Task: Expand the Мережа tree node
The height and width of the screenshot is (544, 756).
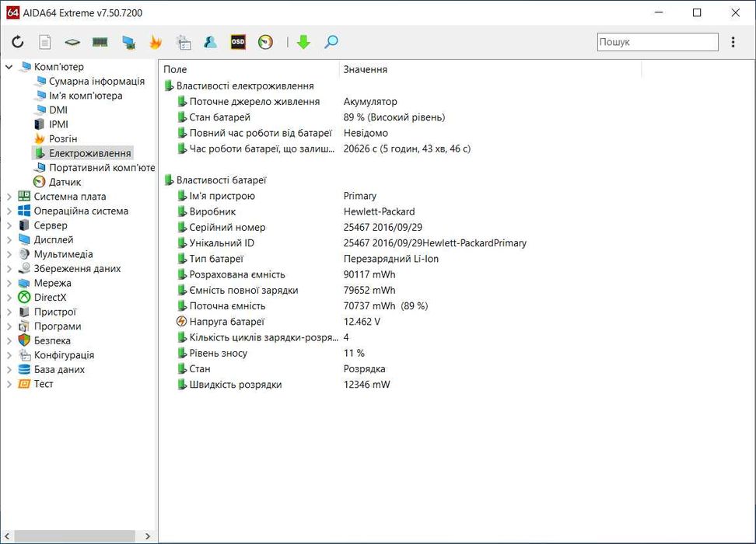Action: click(9, 284)
